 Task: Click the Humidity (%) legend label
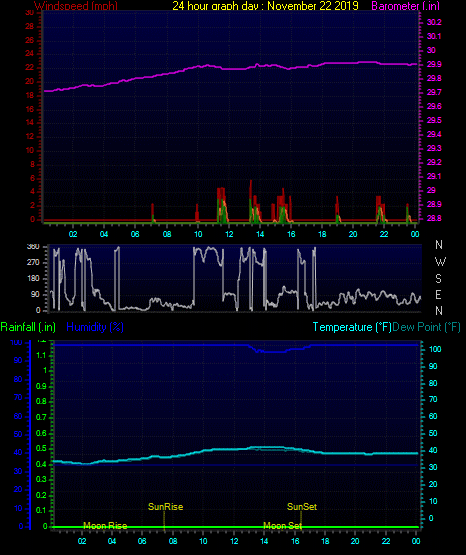click(95, 327)
